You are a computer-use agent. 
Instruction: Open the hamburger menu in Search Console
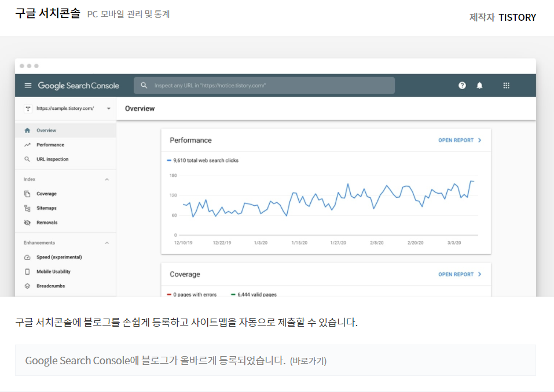28,86
